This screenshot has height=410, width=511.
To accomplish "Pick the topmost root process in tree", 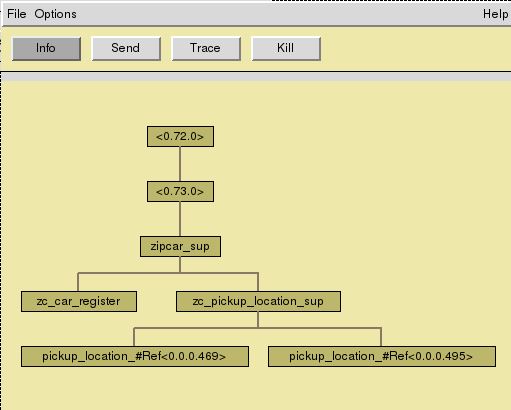I will tap(180, 136).
